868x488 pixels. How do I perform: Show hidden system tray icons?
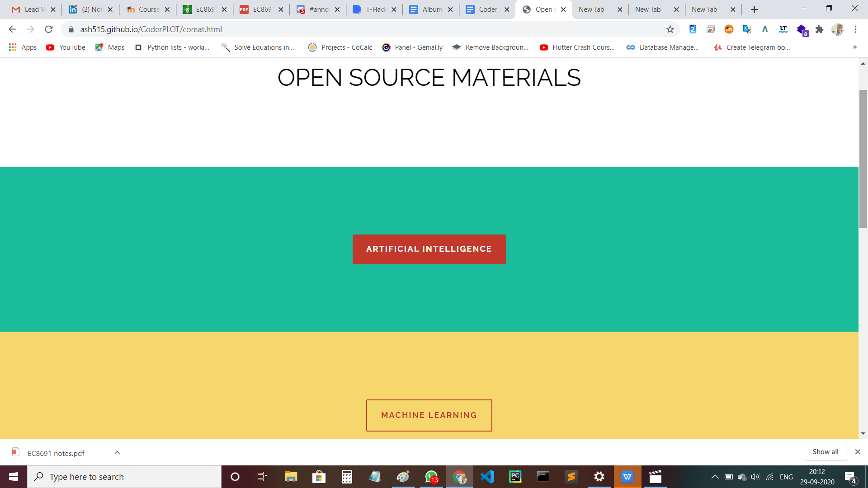(715, 477)
